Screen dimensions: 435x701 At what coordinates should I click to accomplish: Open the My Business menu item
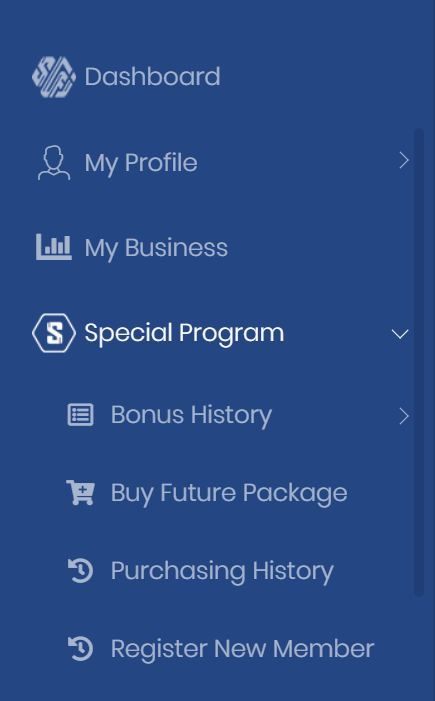pyautogui.click(x=156, y=248)
